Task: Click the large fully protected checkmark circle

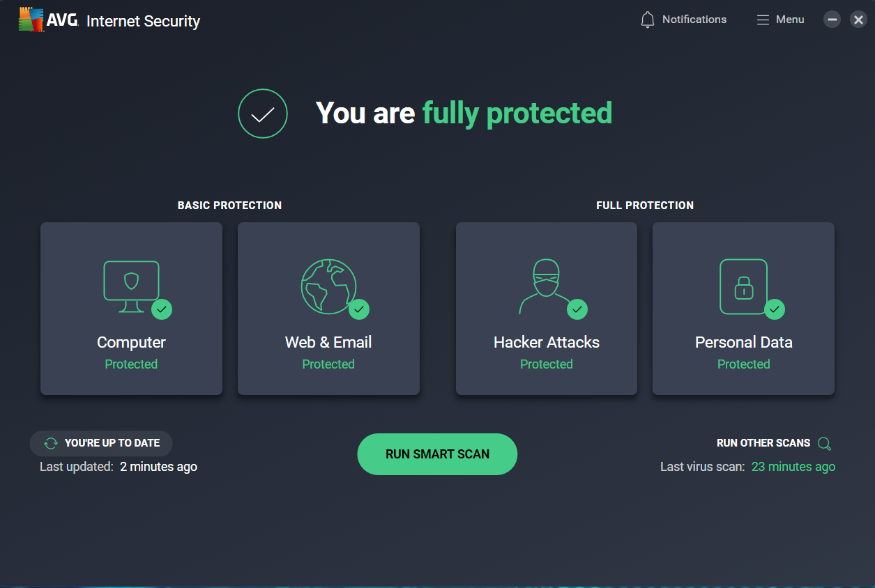Action: click(263, 114)
